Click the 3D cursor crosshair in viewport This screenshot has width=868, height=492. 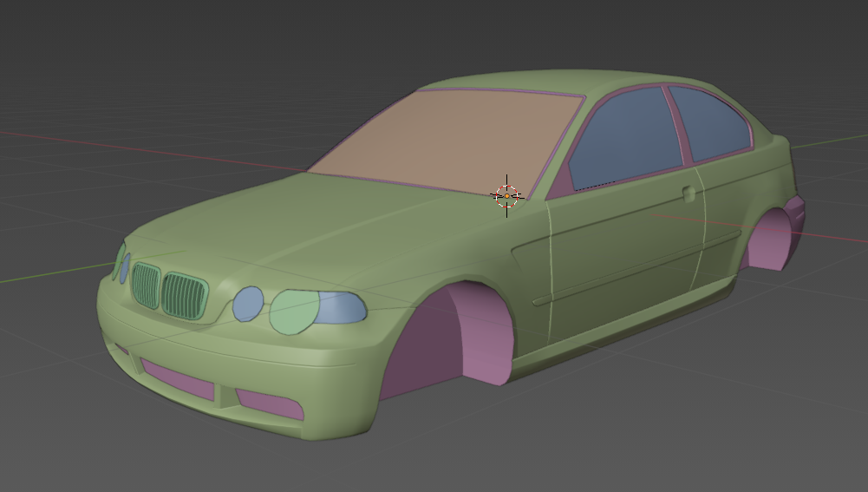[506, 196]
